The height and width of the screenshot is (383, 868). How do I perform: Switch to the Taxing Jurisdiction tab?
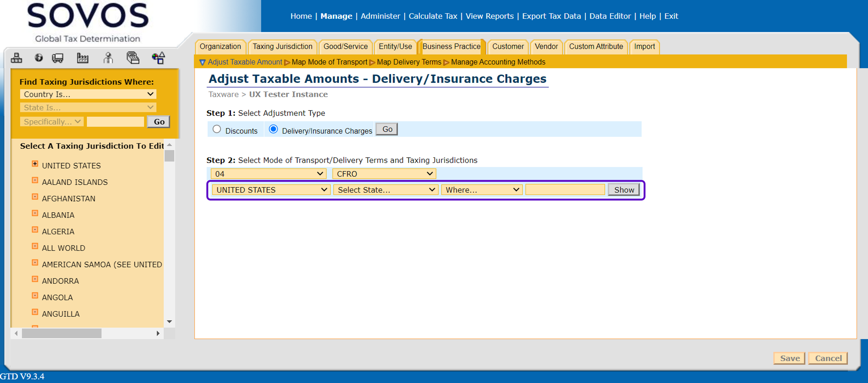coord(282,47)
